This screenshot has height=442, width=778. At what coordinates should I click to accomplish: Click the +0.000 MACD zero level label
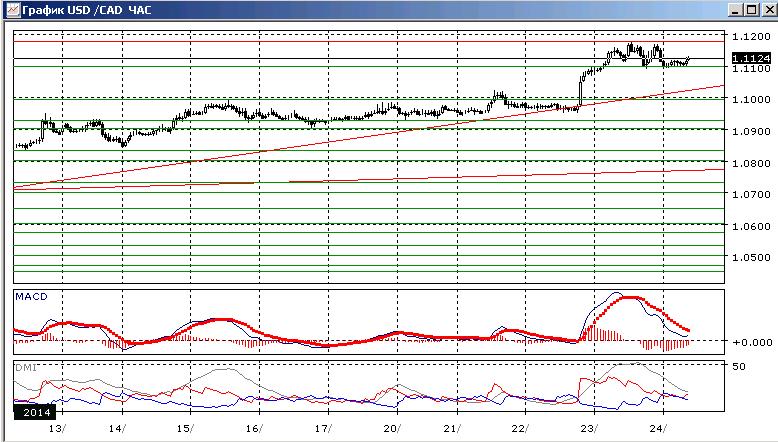752,342
